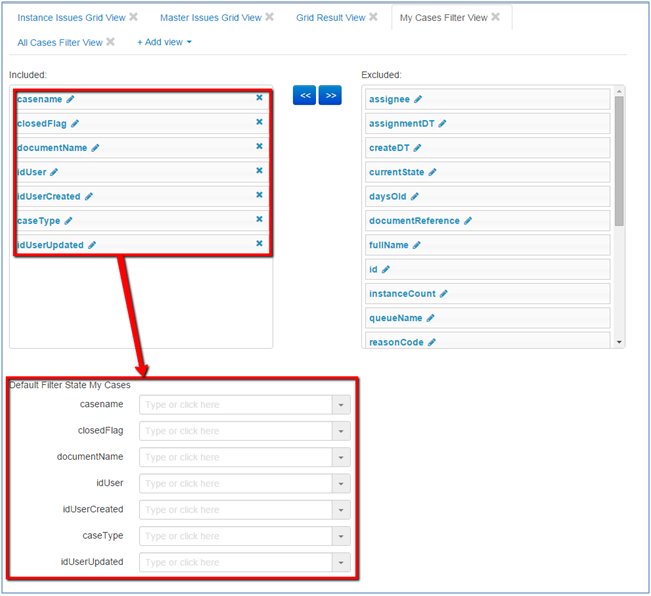Viewport: 651px width, 596px height.
Task: Expand the idUser filter dropdown
Action: pos(341,484)
